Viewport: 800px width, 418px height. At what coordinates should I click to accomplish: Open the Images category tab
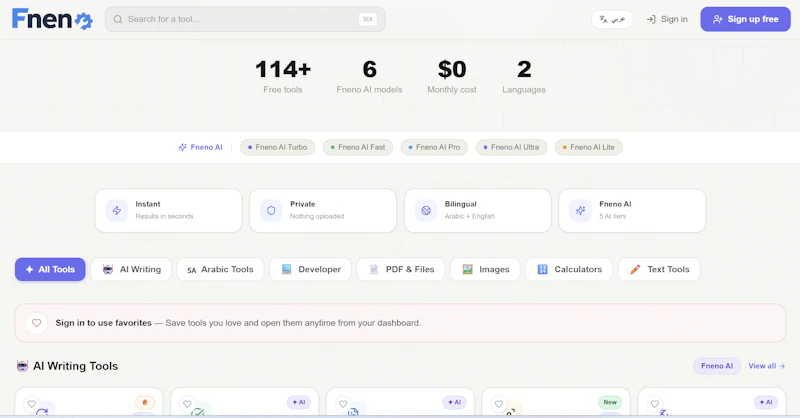click(x=485, y=269)
